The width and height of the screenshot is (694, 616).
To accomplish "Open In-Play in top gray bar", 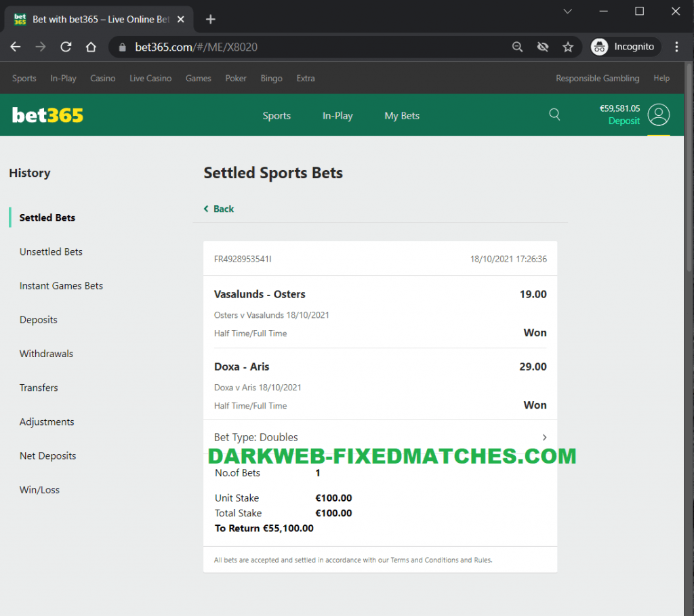I will [63, 79].
